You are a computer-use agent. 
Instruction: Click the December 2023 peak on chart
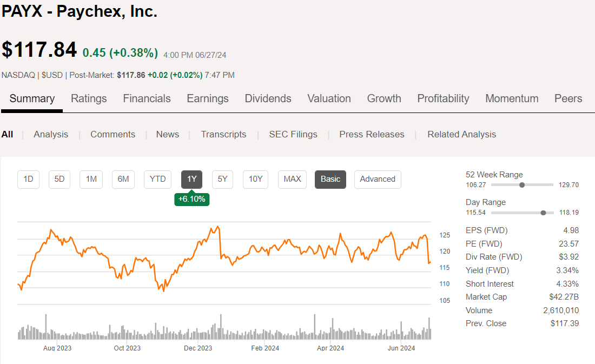(x=217, y=227)
